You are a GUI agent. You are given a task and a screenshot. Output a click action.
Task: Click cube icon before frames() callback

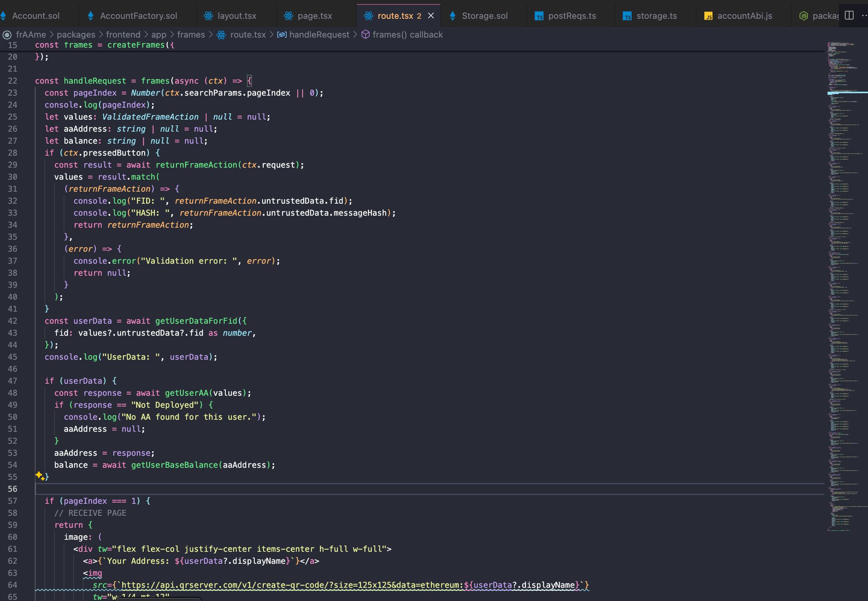(x=365, y=35)
